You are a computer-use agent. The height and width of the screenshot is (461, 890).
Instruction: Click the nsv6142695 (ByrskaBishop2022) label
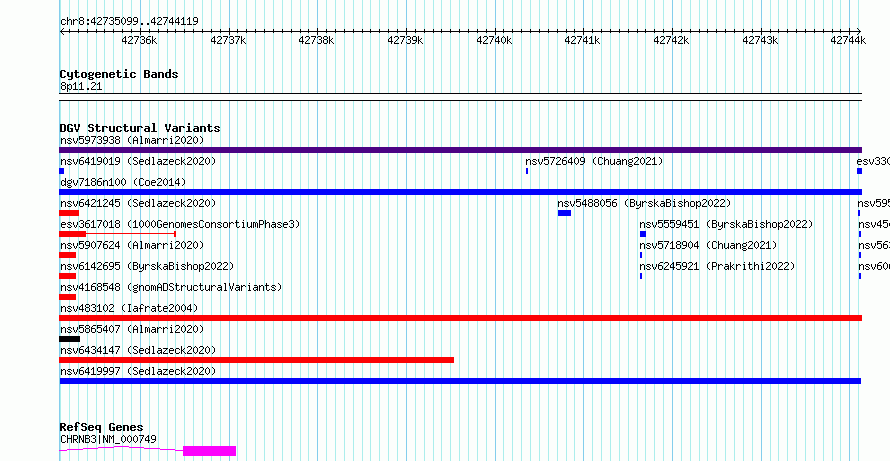[x=146, y=266]
